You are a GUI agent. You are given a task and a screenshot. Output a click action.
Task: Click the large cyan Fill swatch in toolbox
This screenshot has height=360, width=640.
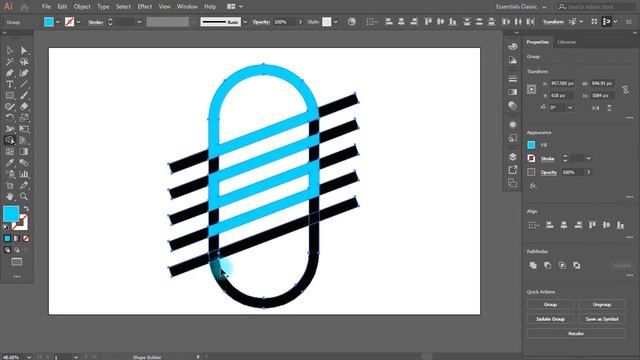[11, 213]
